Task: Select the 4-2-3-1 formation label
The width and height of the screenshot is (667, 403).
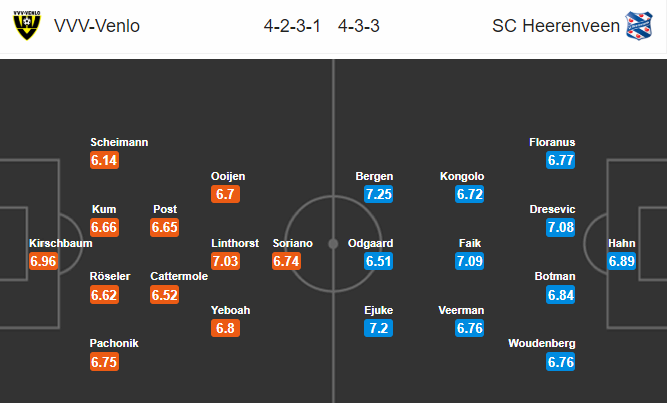Action: coord(292,26)
